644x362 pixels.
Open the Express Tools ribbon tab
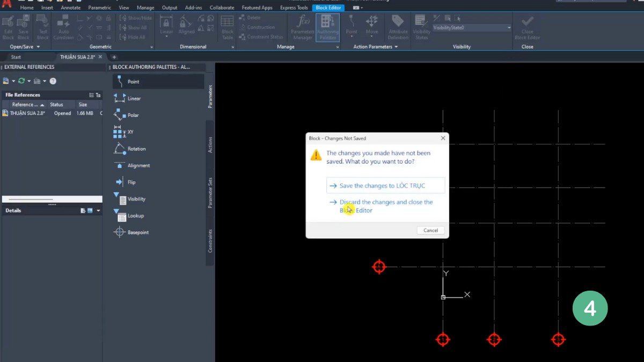294,8
